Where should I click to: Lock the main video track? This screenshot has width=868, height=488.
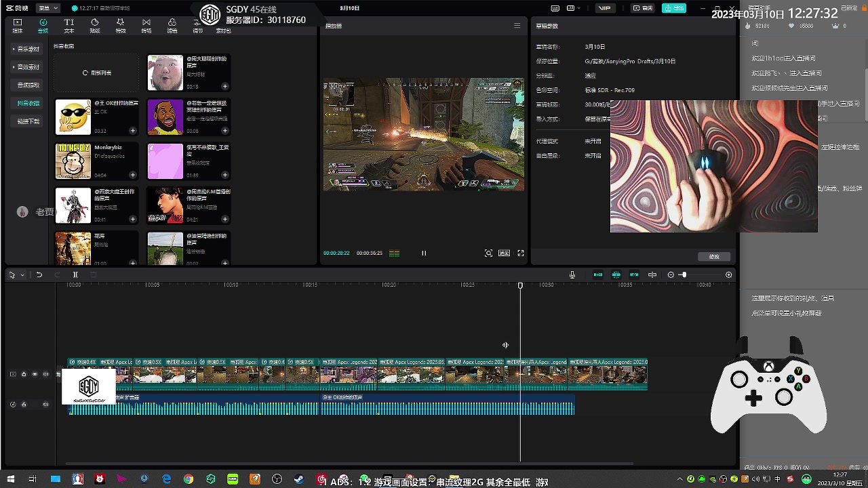[24, 374]
